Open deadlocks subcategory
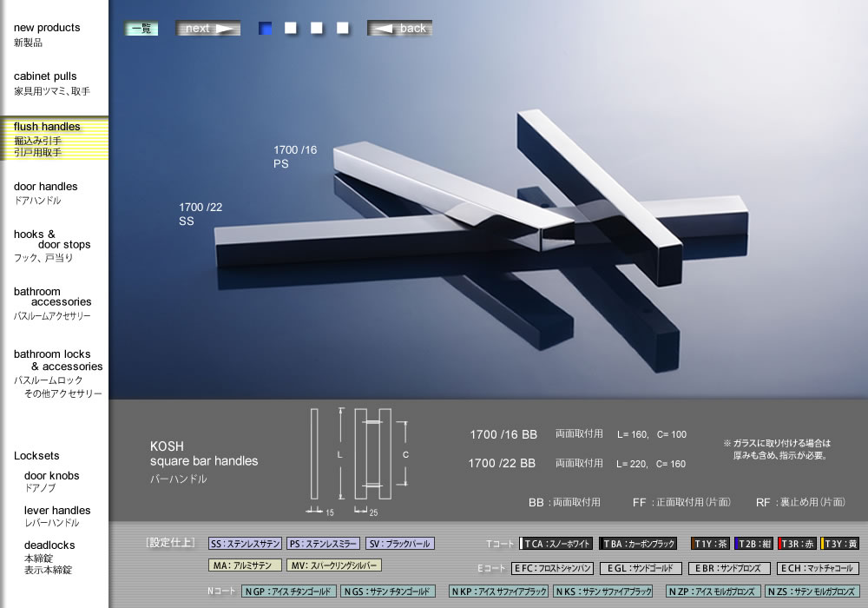This screenshot has width=868, height=608. pyautogui.click(x=49, y=557)
